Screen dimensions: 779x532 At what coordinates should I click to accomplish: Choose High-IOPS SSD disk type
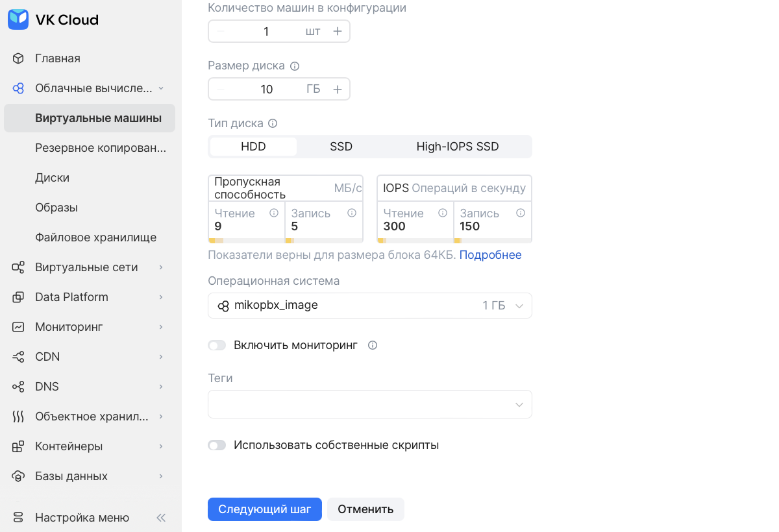458,147
